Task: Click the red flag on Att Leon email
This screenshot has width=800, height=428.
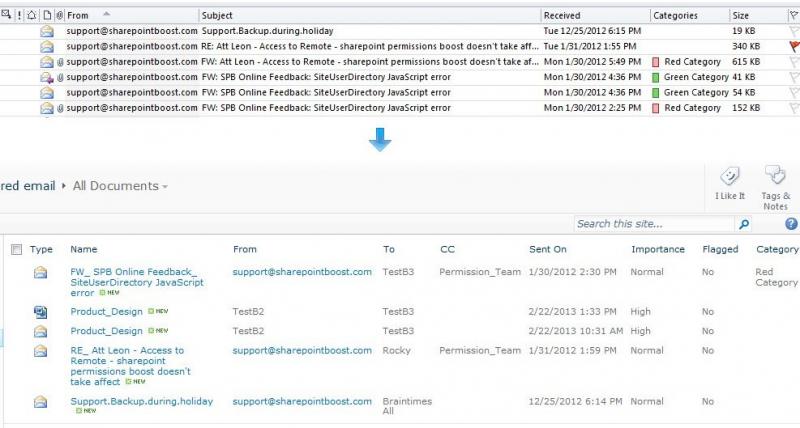Action: click(793, 46)
